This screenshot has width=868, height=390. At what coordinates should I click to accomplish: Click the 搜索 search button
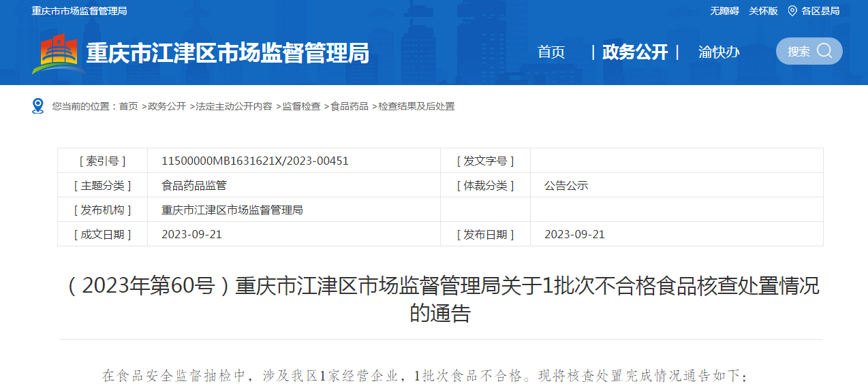coord(809,51)
